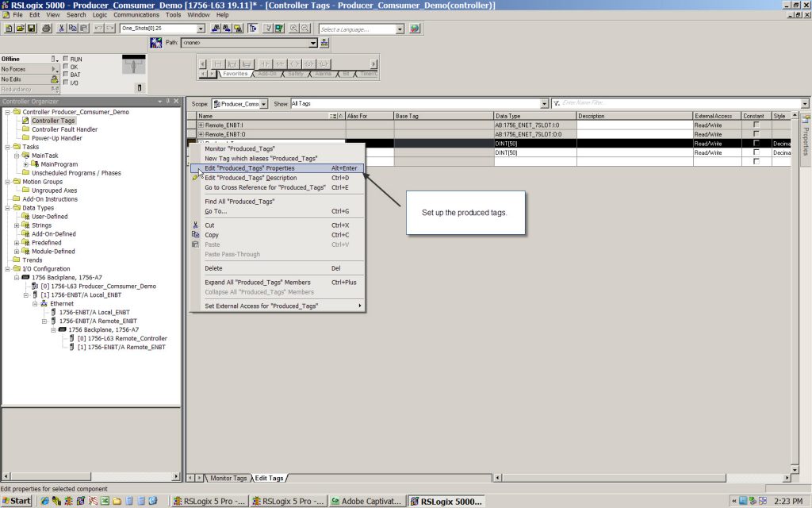Select the Favorites instruction tab
Image resolution: width=812 pixels, height=508 pixels.
point(235,74)
